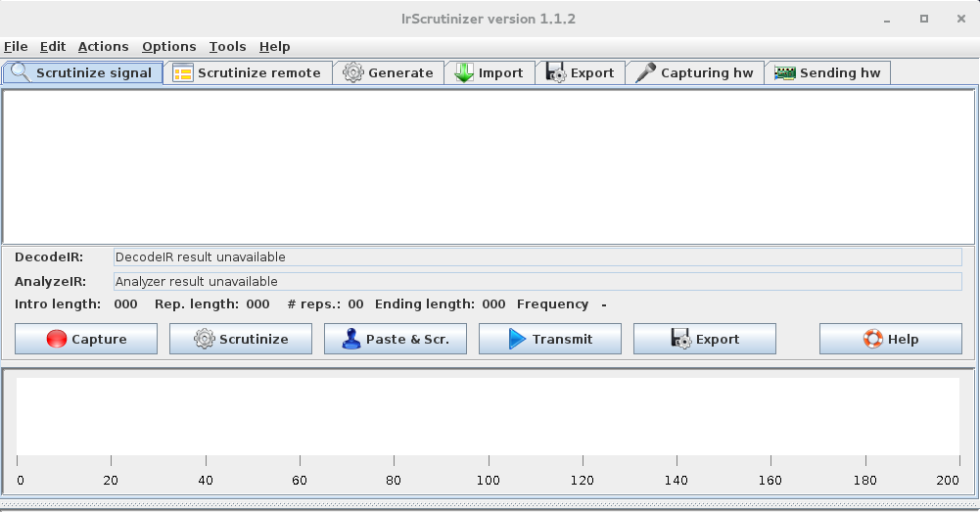Click the floppy disk icon on Export tab
Image resolution: width=980 pixels, height=512 pixels.
coord(556,72)
